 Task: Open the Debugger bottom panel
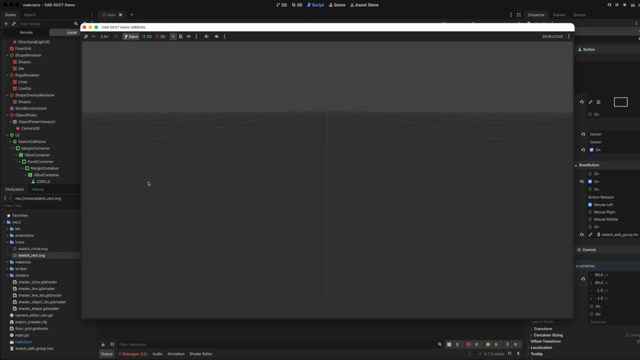pyautogui.click(x=133, y=354)
